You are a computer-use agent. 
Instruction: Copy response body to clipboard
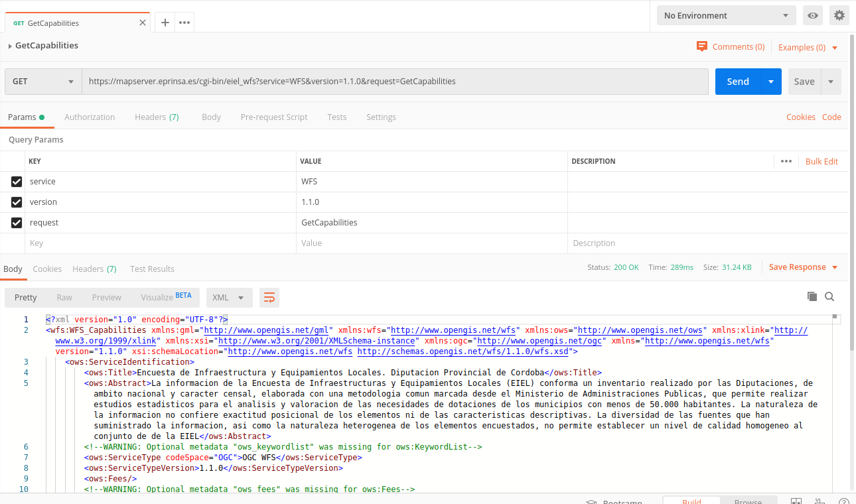tap(812, 296)
